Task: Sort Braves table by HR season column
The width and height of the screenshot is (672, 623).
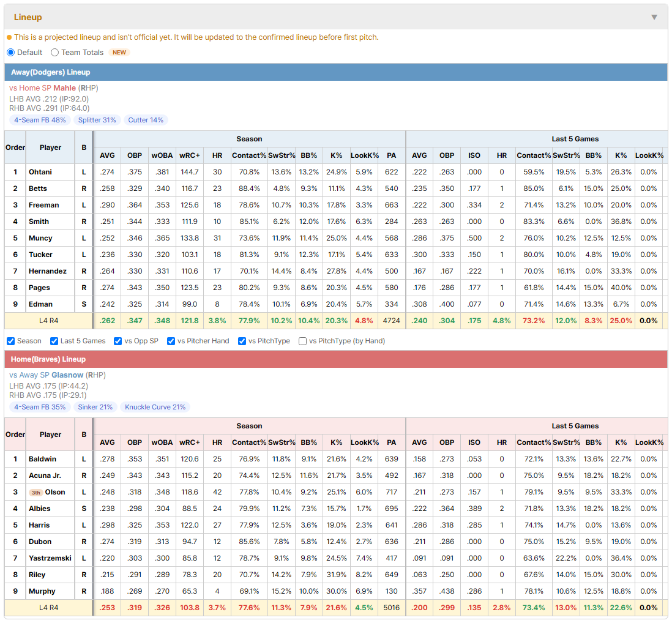Action: click(217, 442)
